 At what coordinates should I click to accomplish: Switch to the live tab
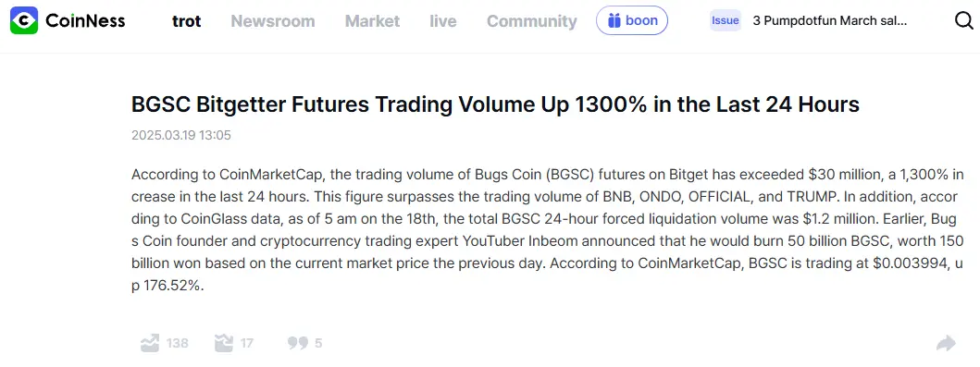tap(443, 21)
